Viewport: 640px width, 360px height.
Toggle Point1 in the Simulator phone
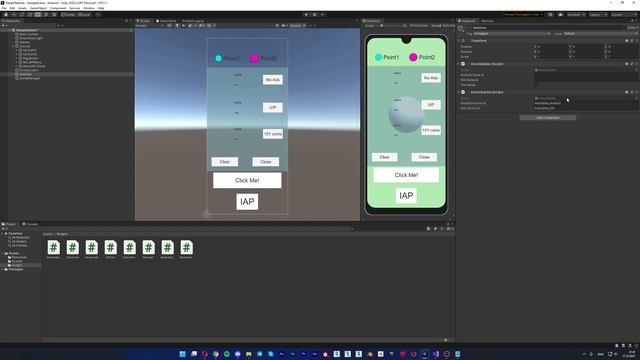pos(387,57)
